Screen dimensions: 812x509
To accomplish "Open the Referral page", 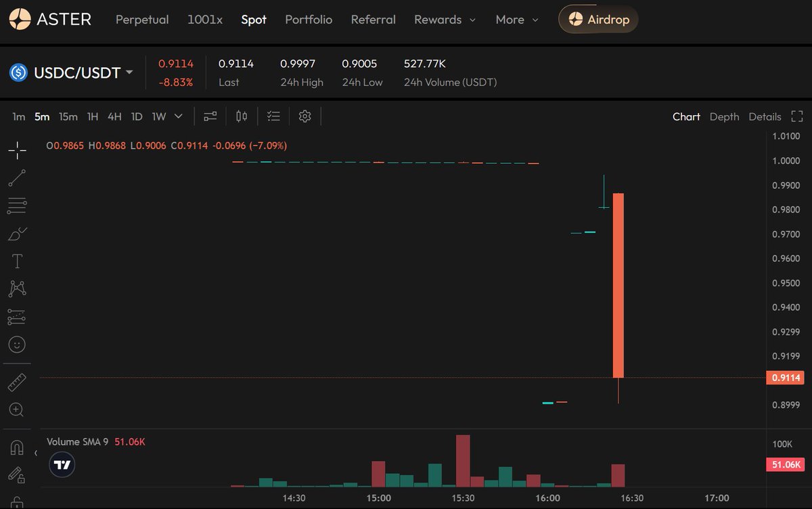I will click(373, 20).
